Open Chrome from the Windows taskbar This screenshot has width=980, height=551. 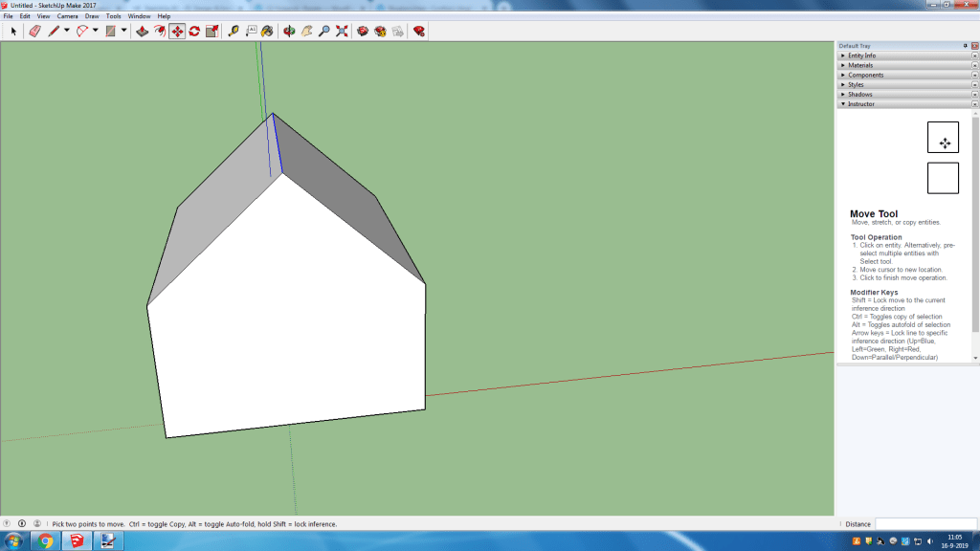pos(45,541)
